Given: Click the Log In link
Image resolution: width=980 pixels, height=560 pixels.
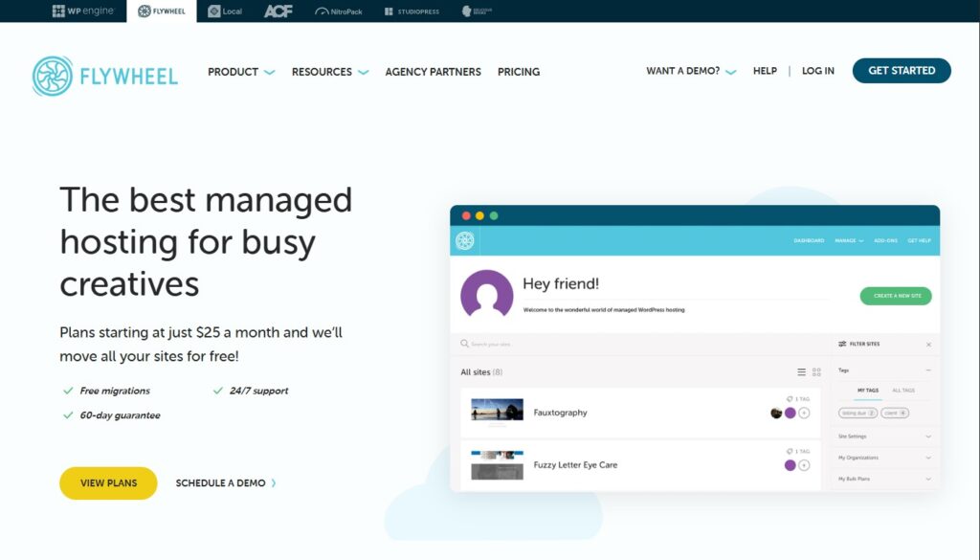Looking at the screenshot, I should 818,71.
